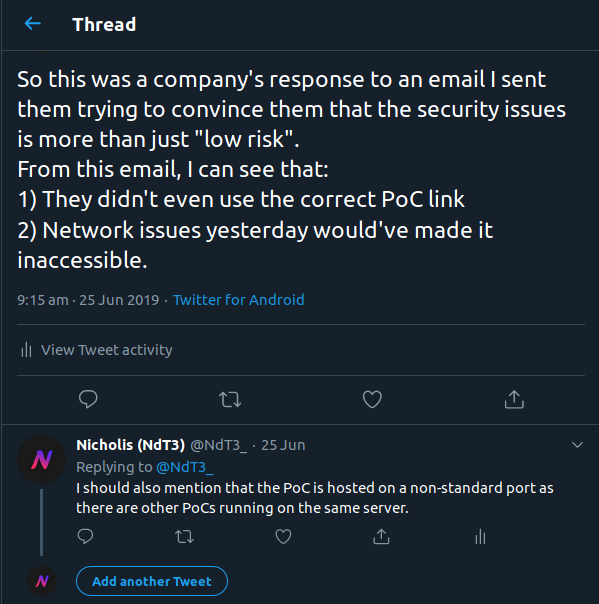Go back using the Thread arrow
The image size is (599, 604).
(x=33, y=24)
